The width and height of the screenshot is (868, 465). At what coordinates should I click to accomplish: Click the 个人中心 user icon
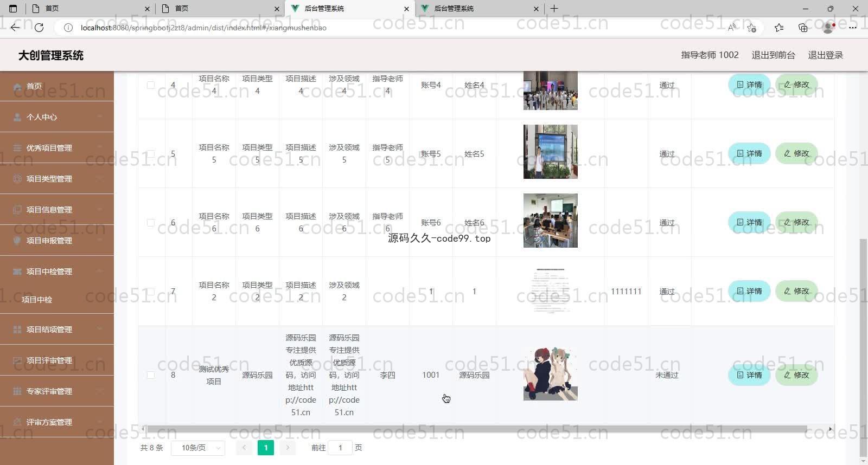tap(17, 117)
